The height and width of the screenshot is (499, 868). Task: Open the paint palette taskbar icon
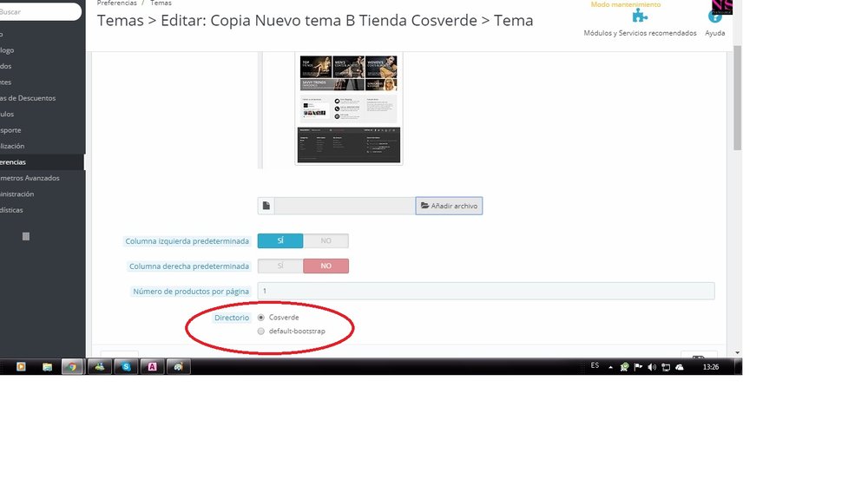click(178, 367)
